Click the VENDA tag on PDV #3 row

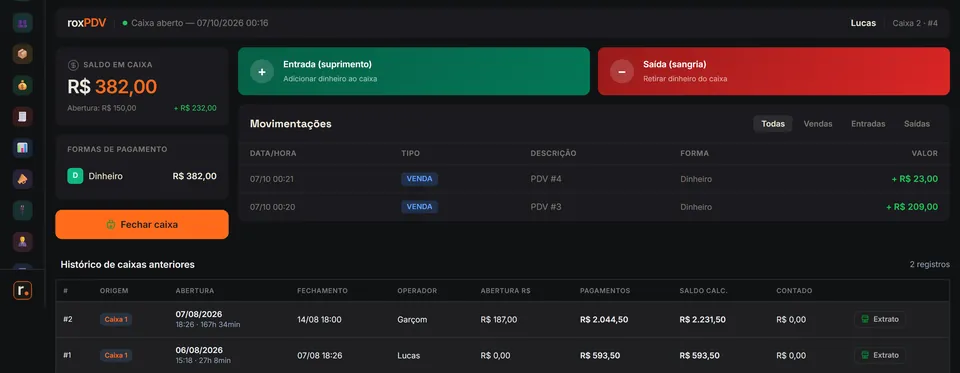419,207
